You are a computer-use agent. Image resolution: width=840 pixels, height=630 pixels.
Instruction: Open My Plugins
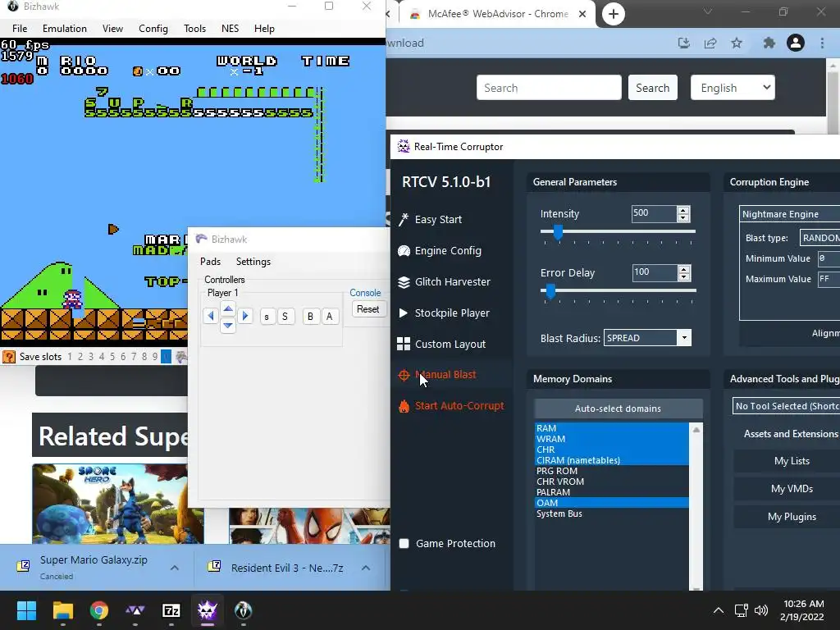[x=792, y=517]
